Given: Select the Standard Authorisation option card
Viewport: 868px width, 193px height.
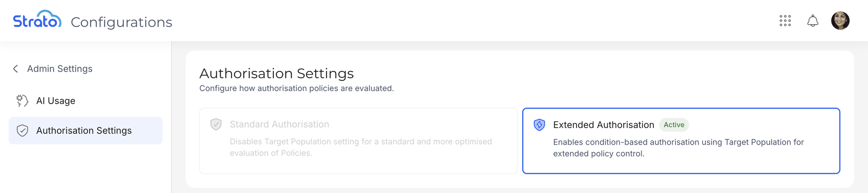Looking at the screenshot, I should (358, 141).
